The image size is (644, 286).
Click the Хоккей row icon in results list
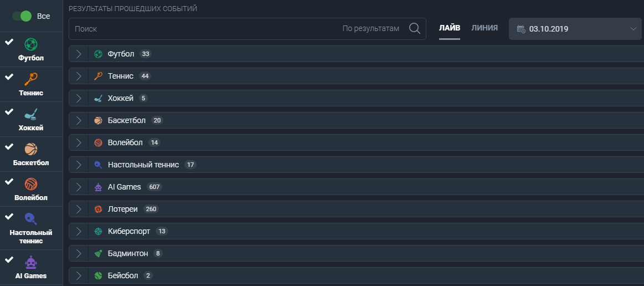[98, 98]
